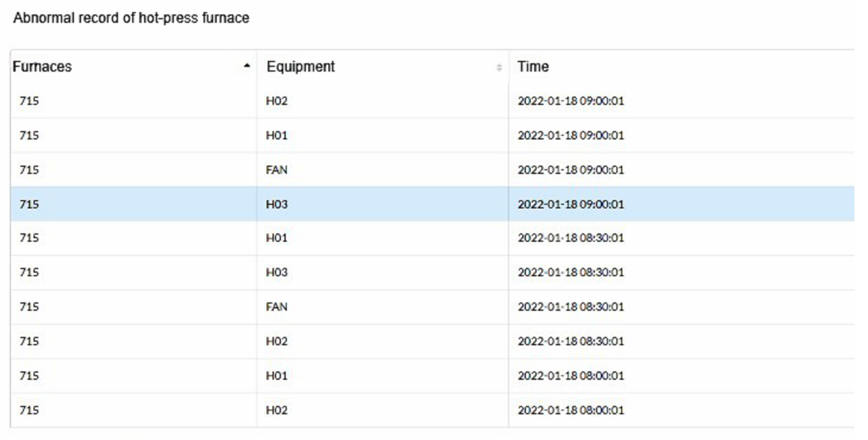Viewport: 868px width, 440px height.
Task: Click the Equipment column header label
Action: pyautogui.click(x=300, y=67)
